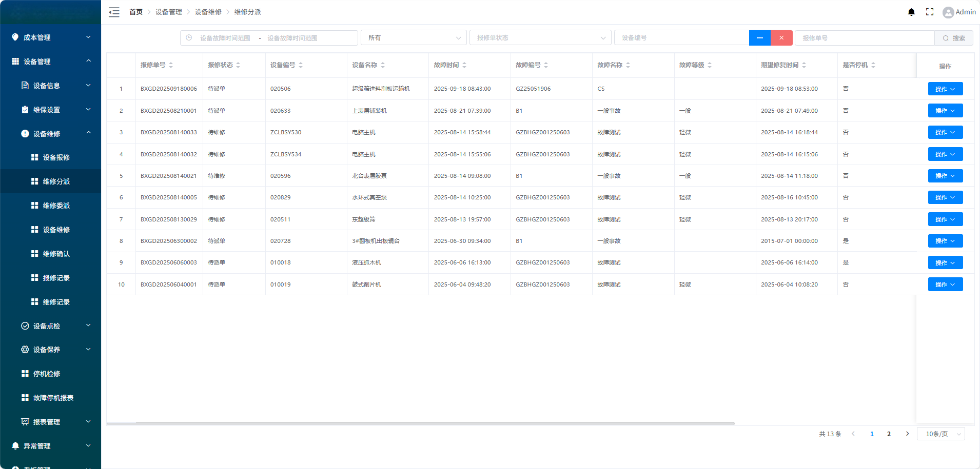
Task: Click the red clear filter X button
Action: pyautogui.click(x=781, y=38)
